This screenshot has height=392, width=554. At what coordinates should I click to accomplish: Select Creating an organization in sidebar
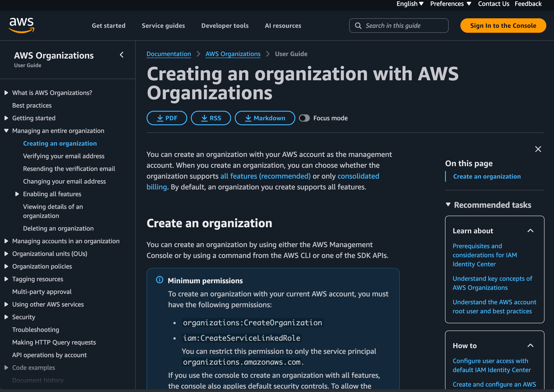pos(60,143)
